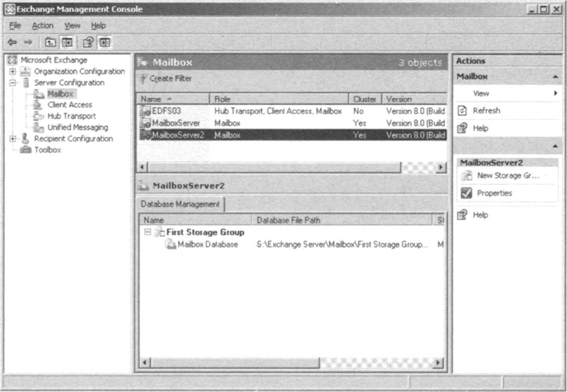Click the Mailbox Database icon

click(x=171, y=245)
